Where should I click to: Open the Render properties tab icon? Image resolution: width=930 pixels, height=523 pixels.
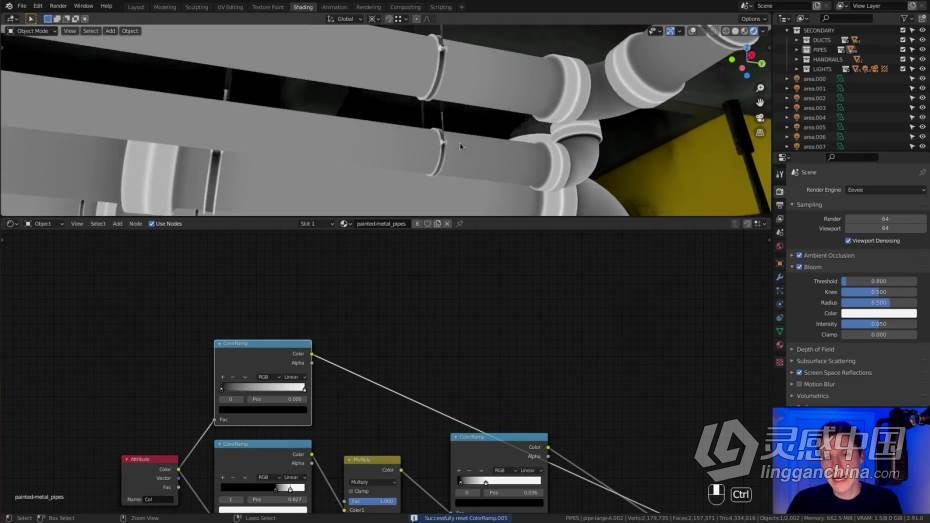point(779,192)
